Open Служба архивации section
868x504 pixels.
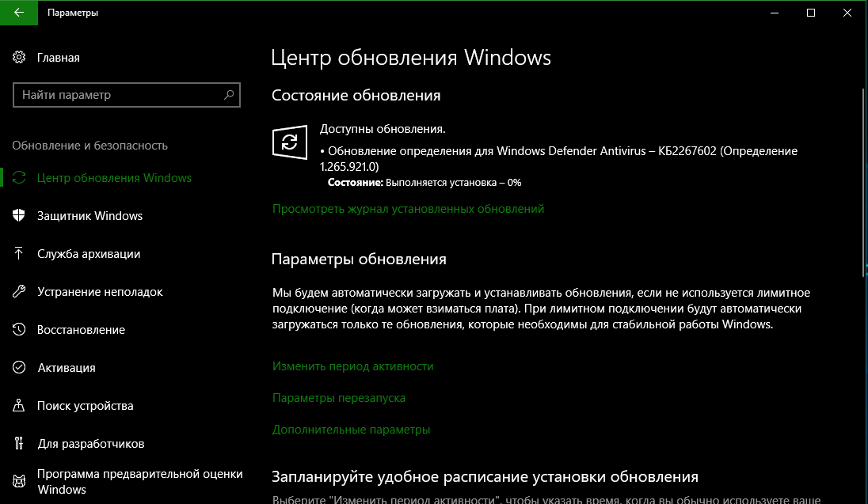pos(89,254)
